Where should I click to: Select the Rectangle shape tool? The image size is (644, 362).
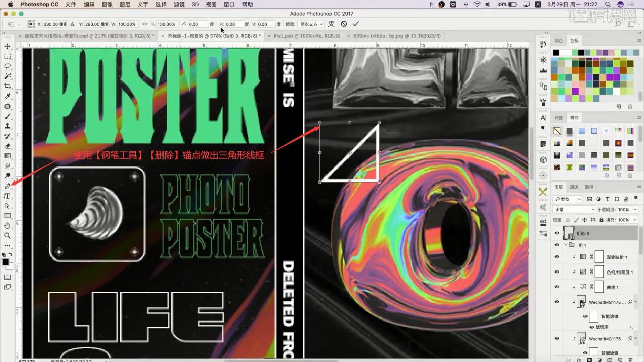pos(7,216)
